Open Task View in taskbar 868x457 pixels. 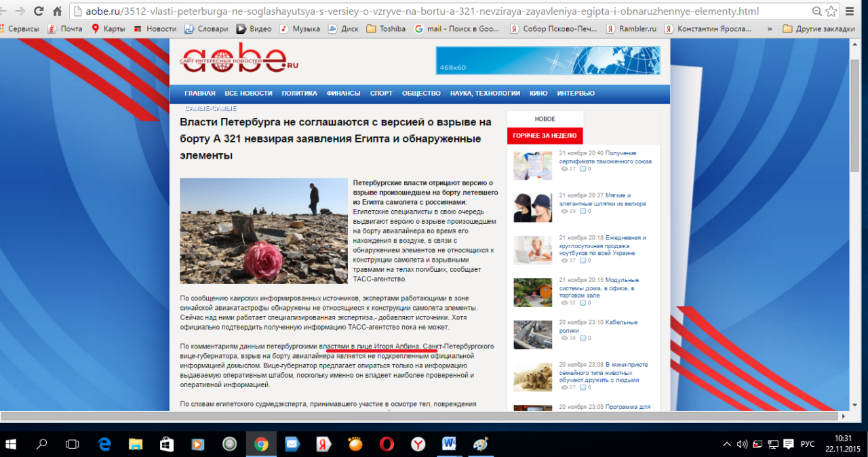[72, 444]
